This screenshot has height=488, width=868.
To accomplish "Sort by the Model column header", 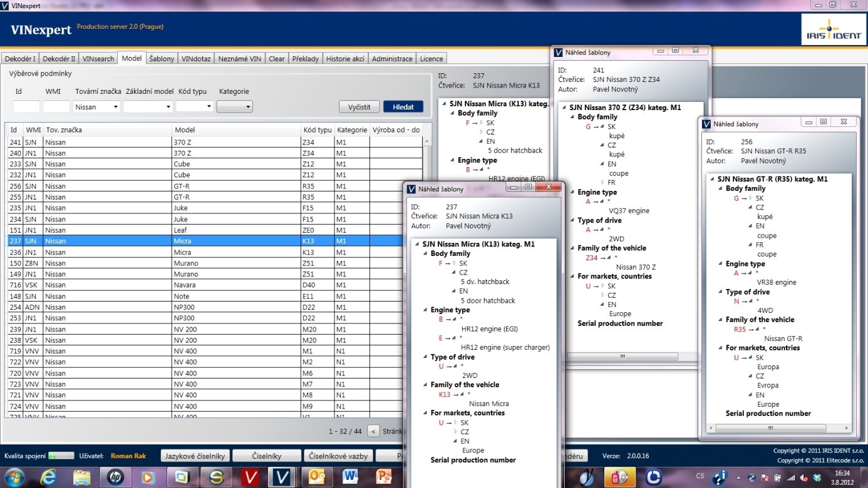I will (x=236, y=130).
